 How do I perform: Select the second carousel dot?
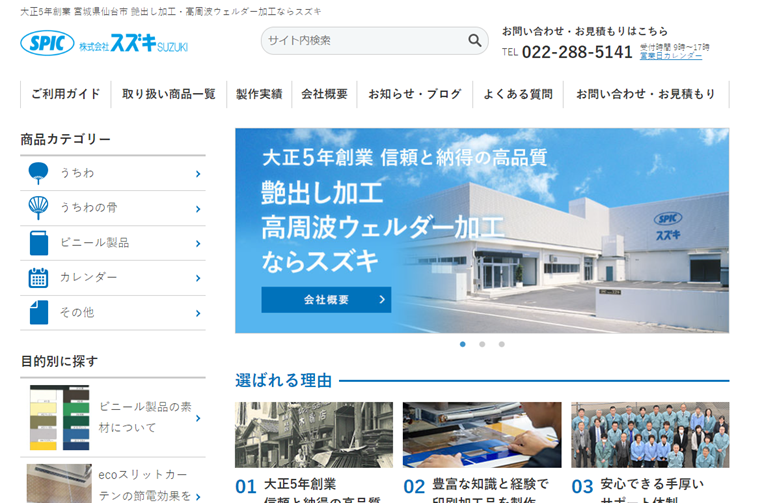pyautogui.click(x=482, y=344)
